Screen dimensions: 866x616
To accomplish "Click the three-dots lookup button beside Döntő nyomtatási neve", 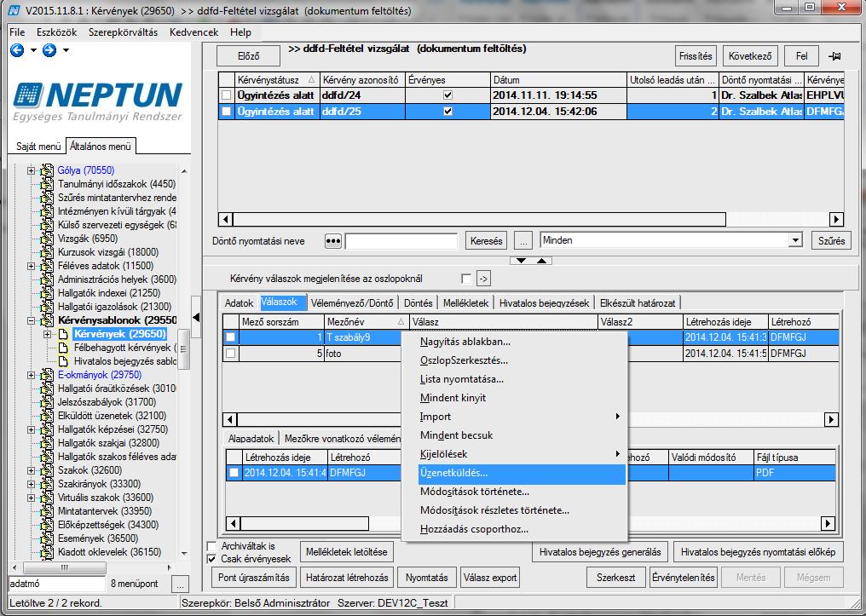I will (333, 241).
